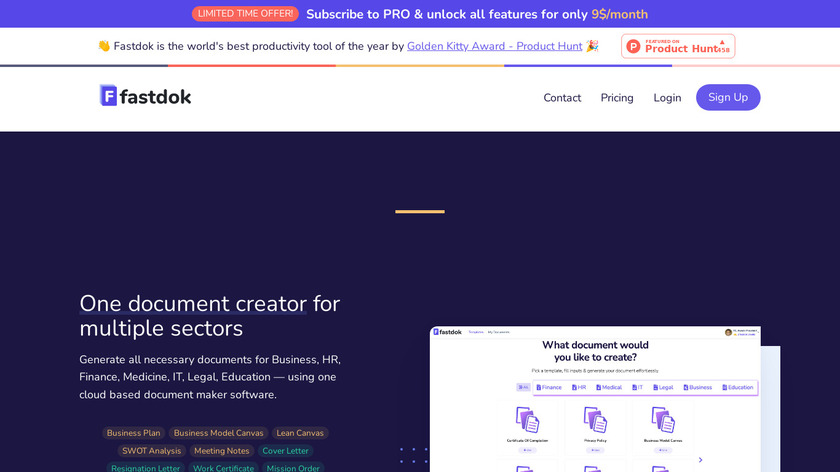Click the Business Model Canvas document icon in preview

tap(663, 419)
